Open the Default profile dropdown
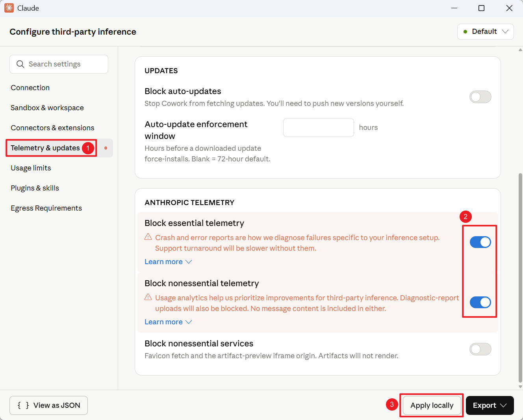The width and height of the screenshot is (523, 420). (x=485, y=31)
